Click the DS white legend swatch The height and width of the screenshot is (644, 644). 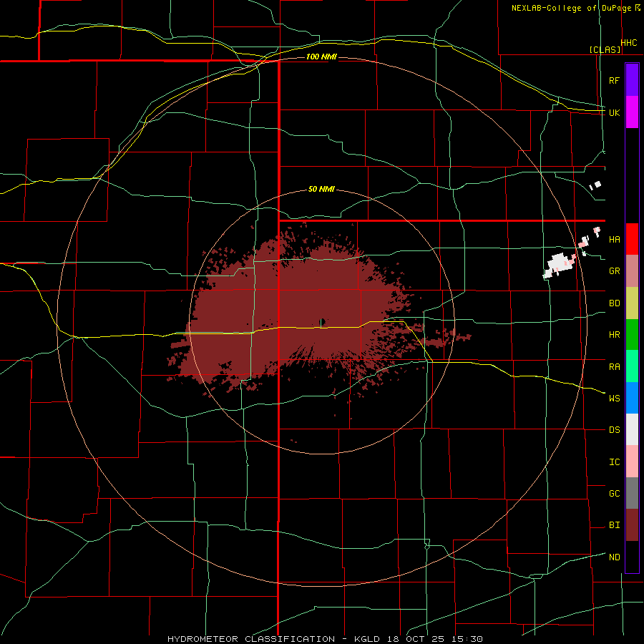tap(632, 429)
